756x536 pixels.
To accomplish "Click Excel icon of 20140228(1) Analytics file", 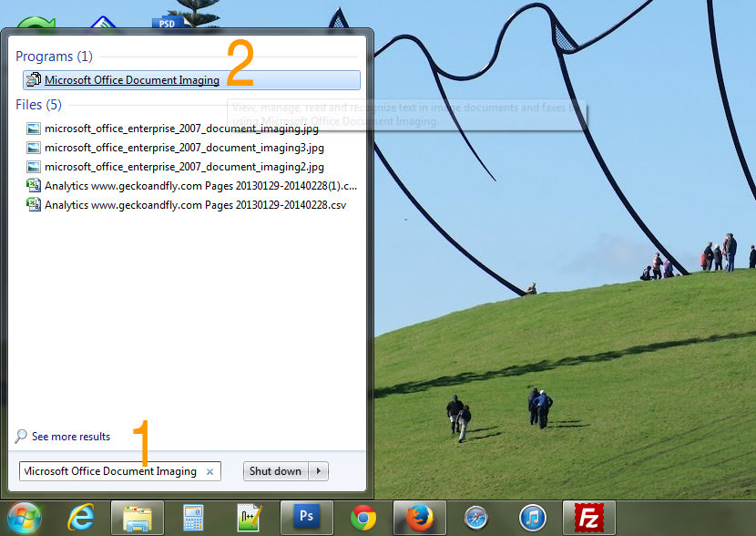I will 34,185.
